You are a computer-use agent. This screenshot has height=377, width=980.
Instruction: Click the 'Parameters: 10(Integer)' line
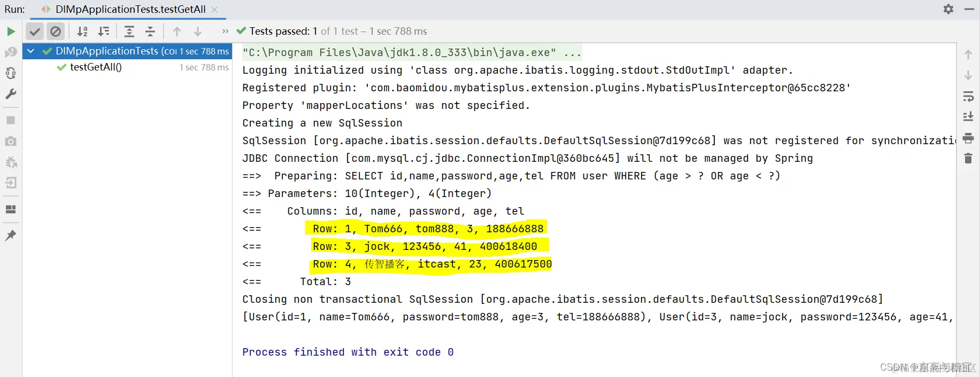tap(367, 193)
